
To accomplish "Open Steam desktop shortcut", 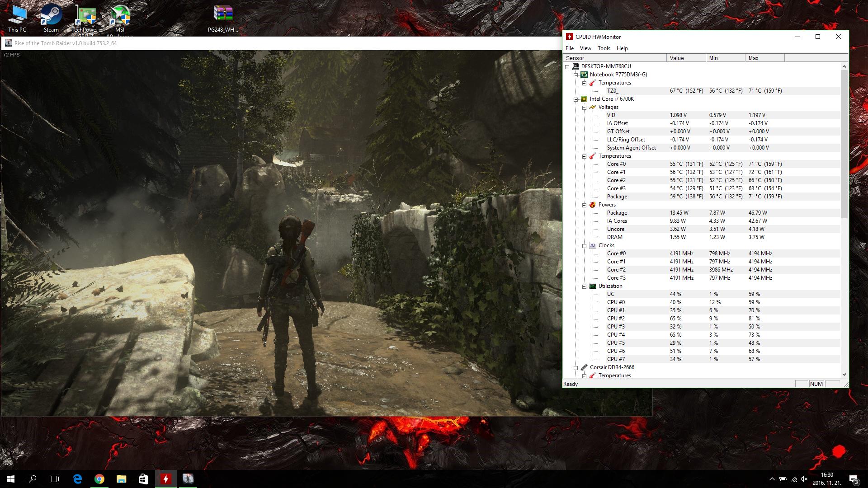I will (x=51, y=19).
